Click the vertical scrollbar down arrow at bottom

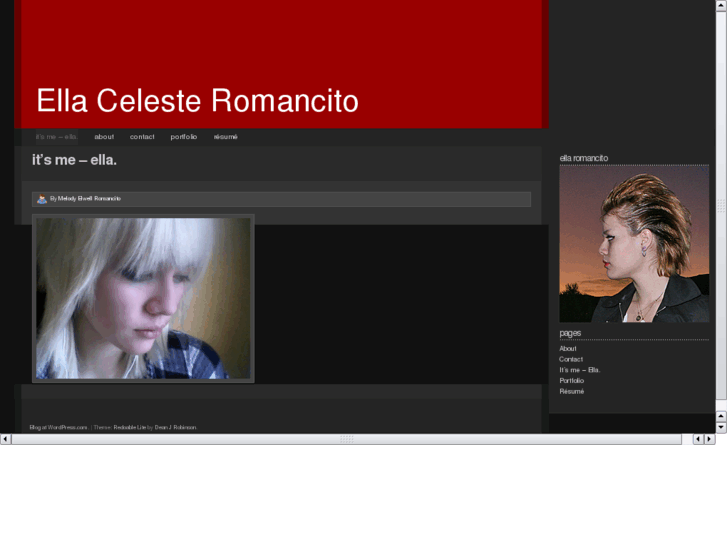[x=721, y=427]
